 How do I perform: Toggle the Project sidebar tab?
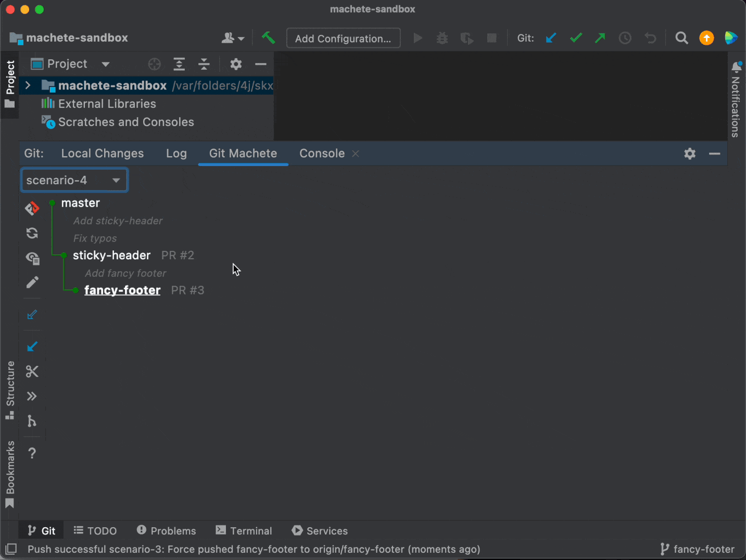click(10, 84)
